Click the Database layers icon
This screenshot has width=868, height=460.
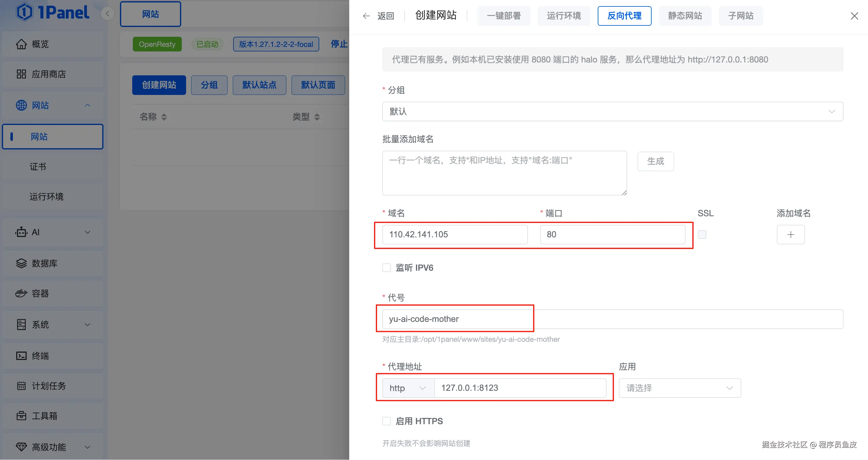21,263
